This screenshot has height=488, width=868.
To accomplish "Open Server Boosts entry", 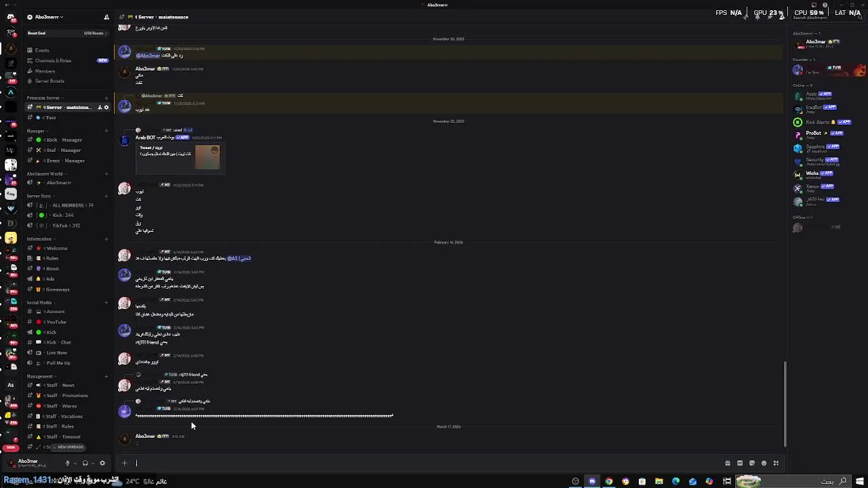I will pos(66,81).
